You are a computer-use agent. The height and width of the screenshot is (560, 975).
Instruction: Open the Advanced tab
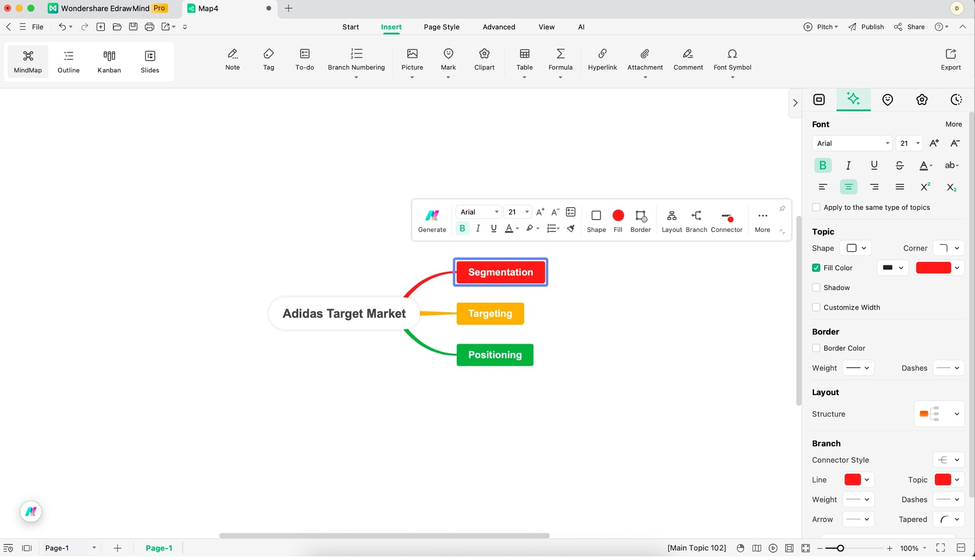pos(499,27)
